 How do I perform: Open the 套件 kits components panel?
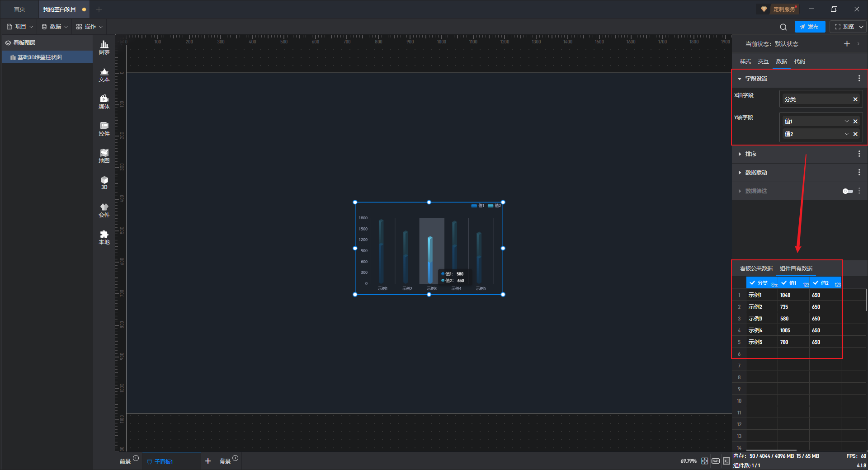104,210
